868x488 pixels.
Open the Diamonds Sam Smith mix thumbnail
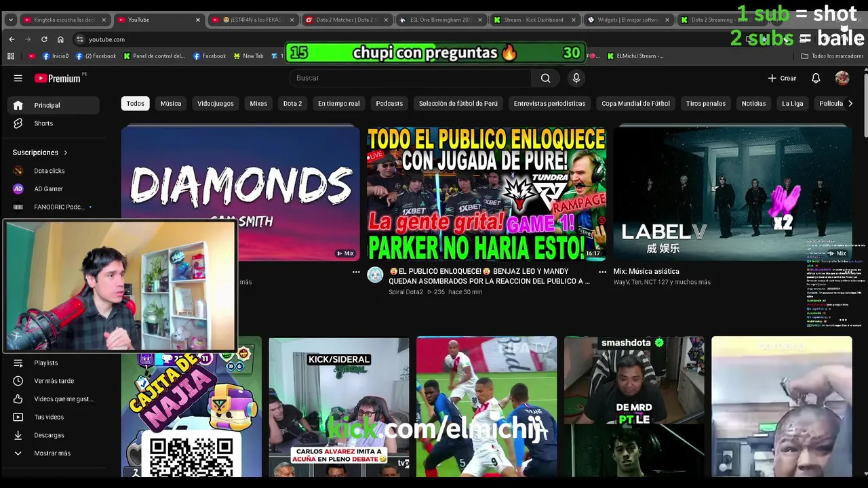coord(241,192)
